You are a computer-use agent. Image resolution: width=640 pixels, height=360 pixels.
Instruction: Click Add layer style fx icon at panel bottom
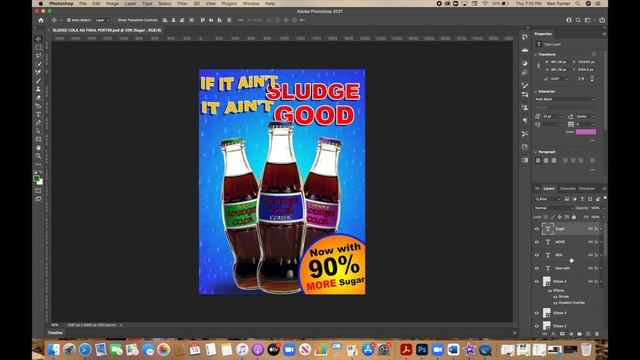(x=553, y=334)
